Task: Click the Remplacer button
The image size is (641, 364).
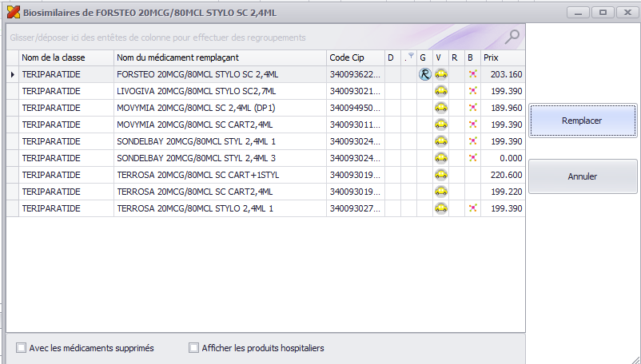Action: 583,121
